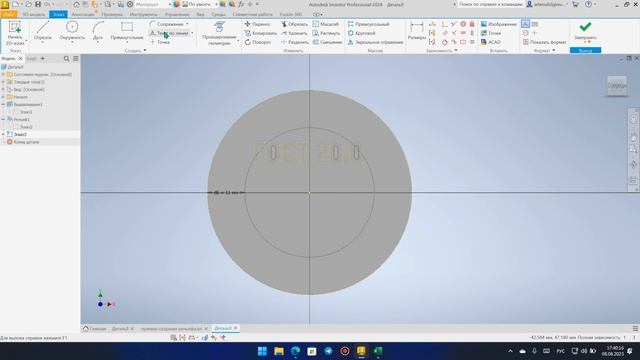The height and width of the screenshot is (360, 640).
Task: Expand the Зависимость panel dropdown
Action: pos(442,51)
